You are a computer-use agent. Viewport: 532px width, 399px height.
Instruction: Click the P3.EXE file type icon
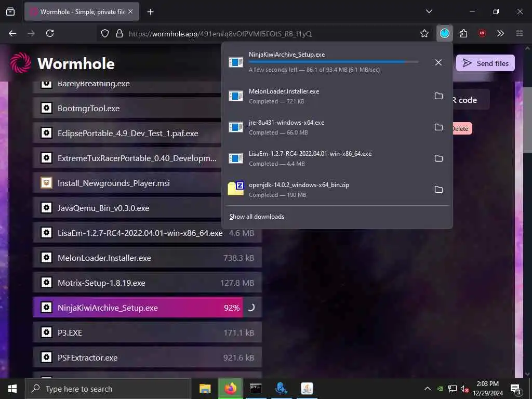(46, 332)
